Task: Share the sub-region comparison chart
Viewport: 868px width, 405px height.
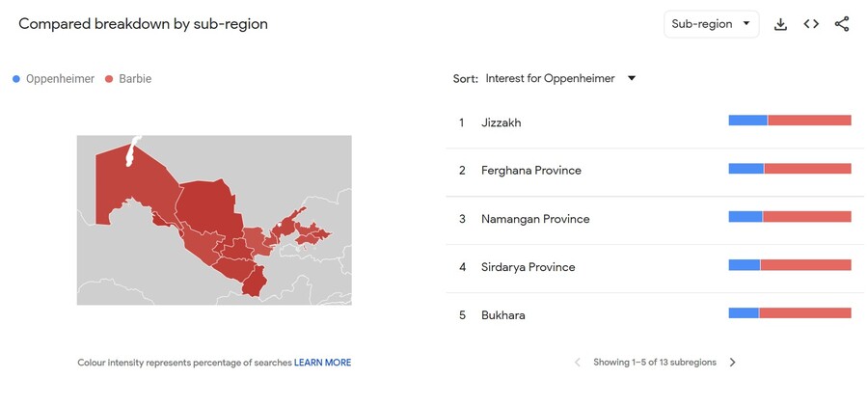Action: (841, 24)
